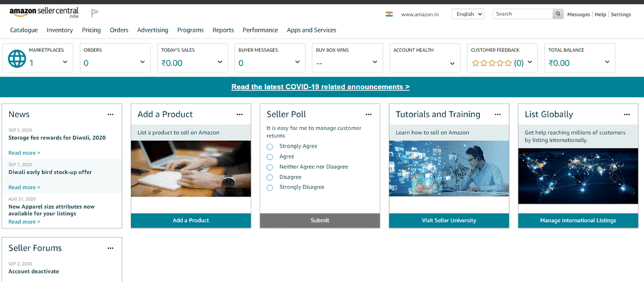The width and height of the screenshot is (644, 282).
Task: Click the www.amazon.in link
Action: click(420, 14)
